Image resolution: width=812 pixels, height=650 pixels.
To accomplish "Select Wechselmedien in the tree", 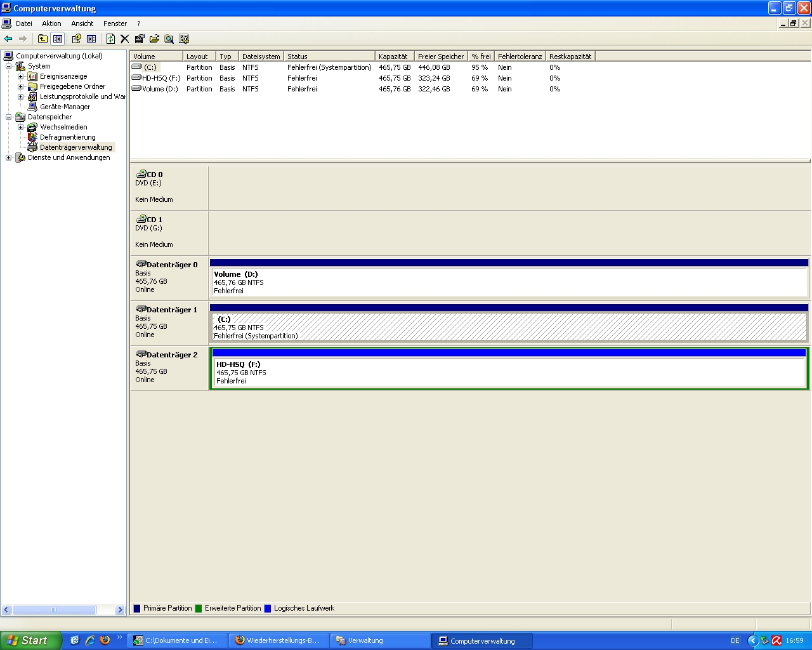I will (63, 127).
